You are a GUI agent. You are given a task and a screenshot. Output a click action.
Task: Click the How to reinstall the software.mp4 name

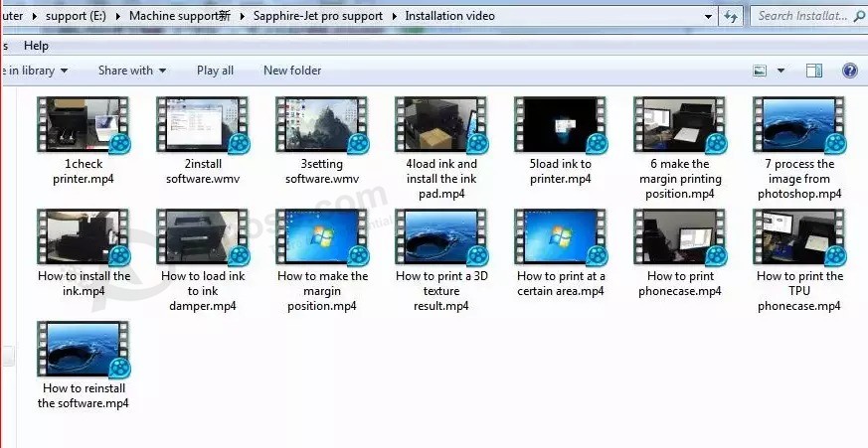pos(84,396)
